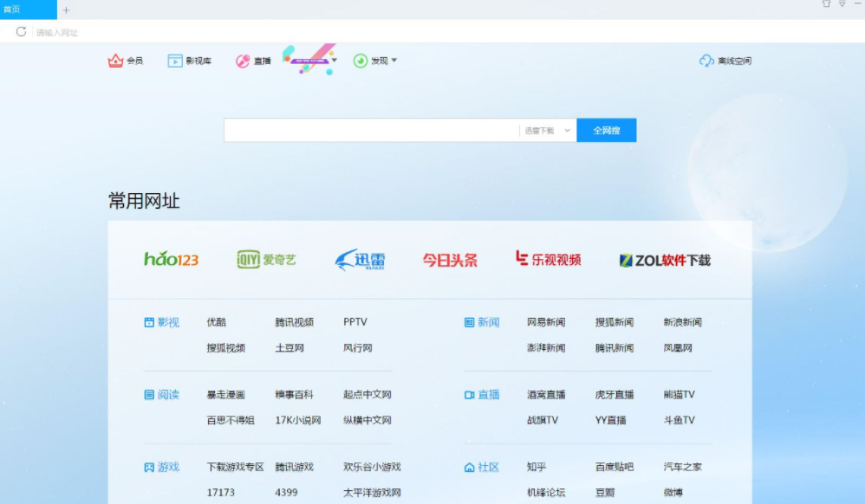The height and width of the screenshot is (504, 865).
Task: Open the 今日头条 logo shortcut
Action: (450, 260)
